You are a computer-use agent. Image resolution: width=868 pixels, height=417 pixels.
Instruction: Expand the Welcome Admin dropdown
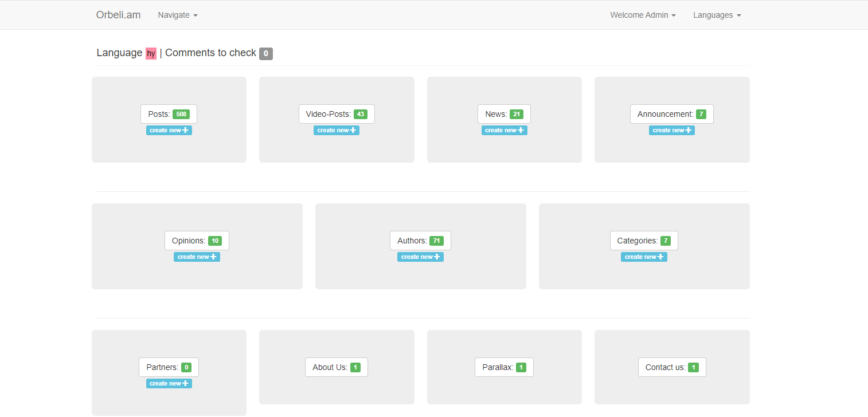tap(643, 15)
